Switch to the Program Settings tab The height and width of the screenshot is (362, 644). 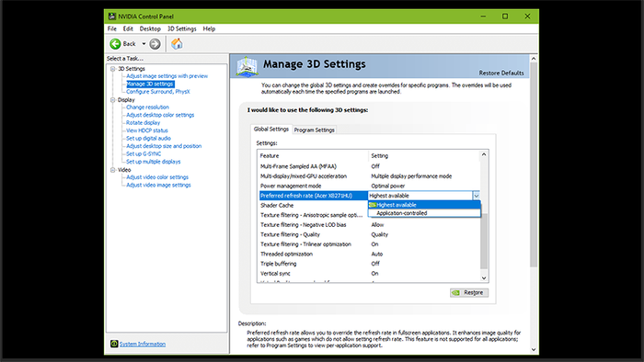pos(315,130)
